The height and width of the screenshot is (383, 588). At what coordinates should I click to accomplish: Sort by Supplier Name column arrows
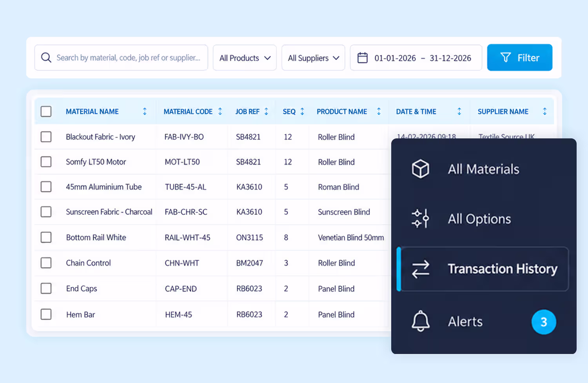pyautogui.click(x=544, y=111)
